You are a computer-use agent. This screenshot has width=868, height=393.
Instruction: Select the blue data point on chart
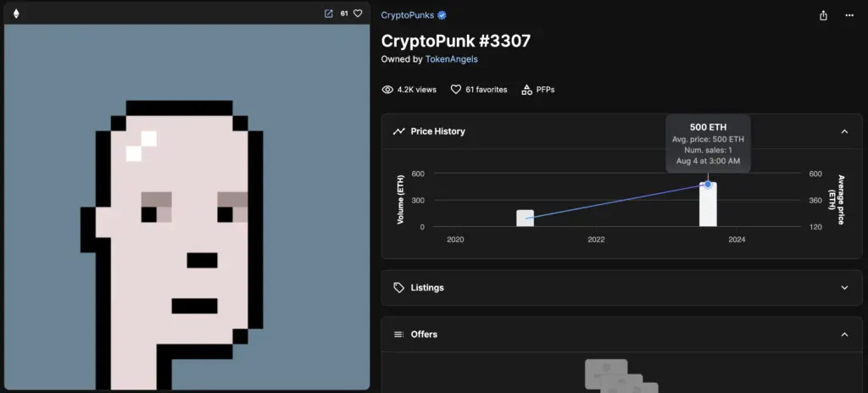[x=708, y=185]
